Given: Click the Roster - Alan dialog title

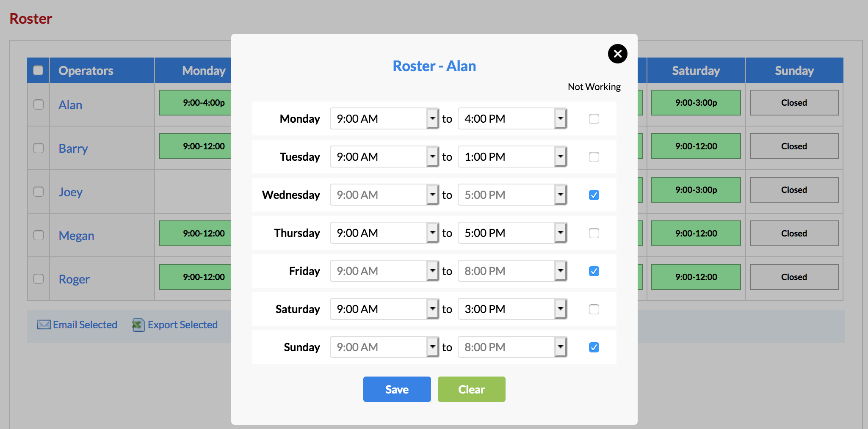Looking at the screenshot, I should tap(434, 66).
